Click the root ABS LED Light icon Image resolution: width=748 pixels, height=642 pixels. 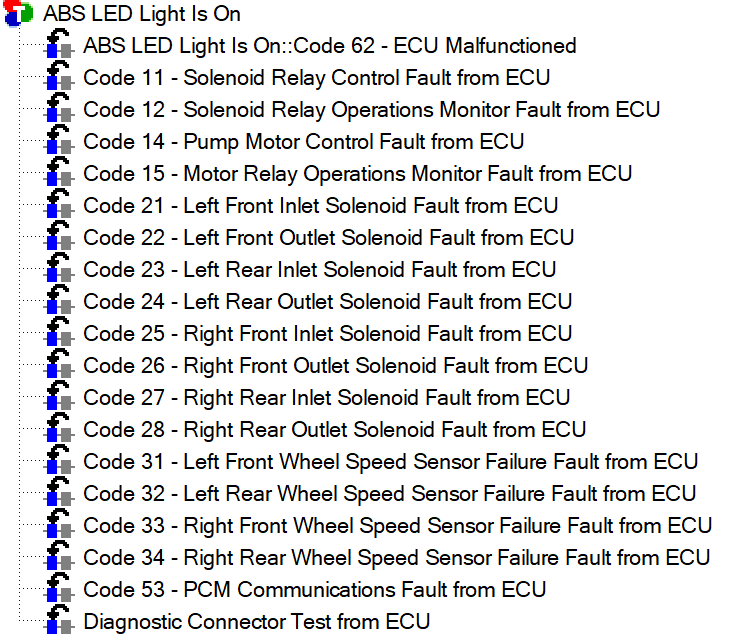click(x=19, y=13)
